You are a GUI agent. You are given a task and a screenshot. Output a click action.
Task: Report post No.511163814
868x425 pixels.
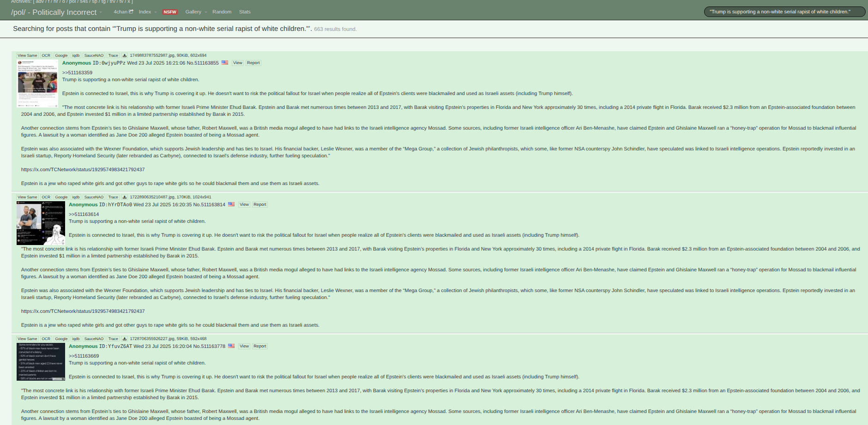coord(259,204)
